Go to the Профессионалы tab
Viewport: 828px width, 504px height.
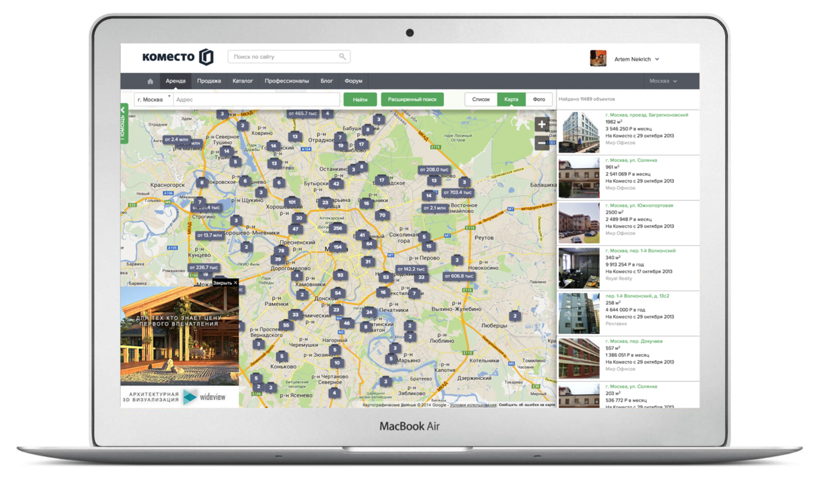[x=286, y=81]
